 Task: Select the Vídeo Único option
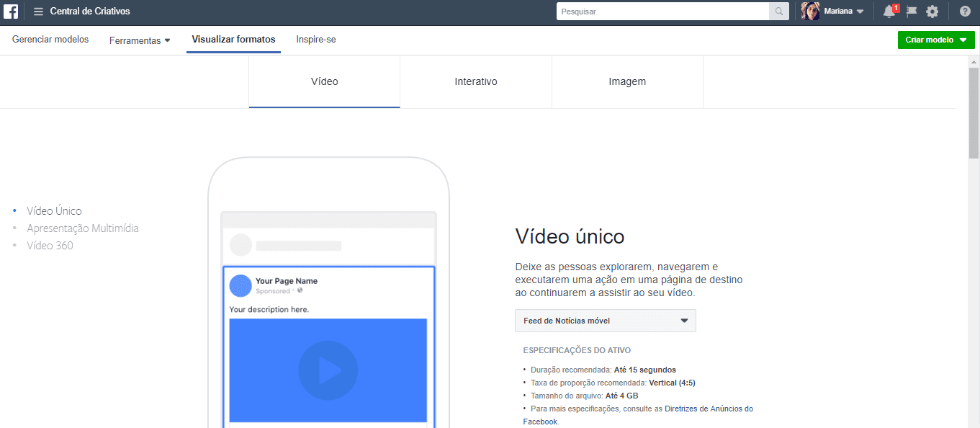point(53,210)
